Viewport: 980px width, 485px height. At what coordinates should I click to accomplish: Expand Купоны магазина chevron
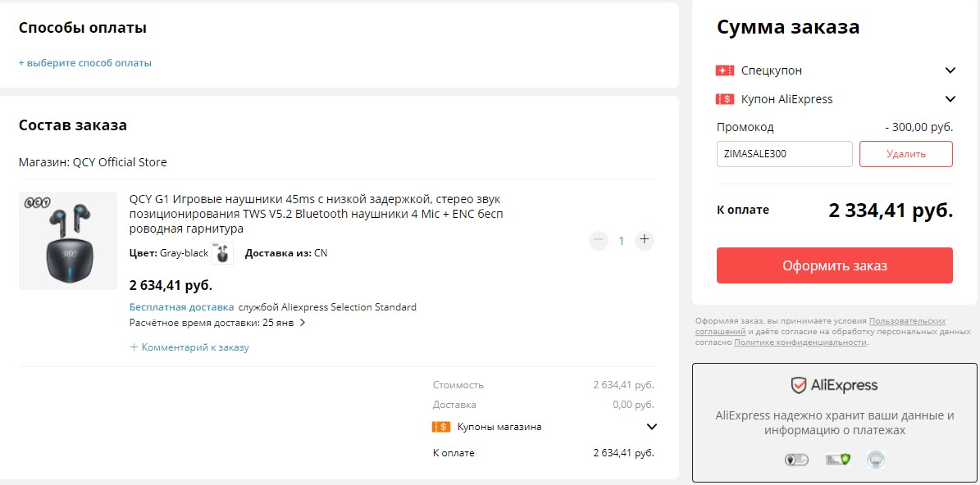coord(652,427)
